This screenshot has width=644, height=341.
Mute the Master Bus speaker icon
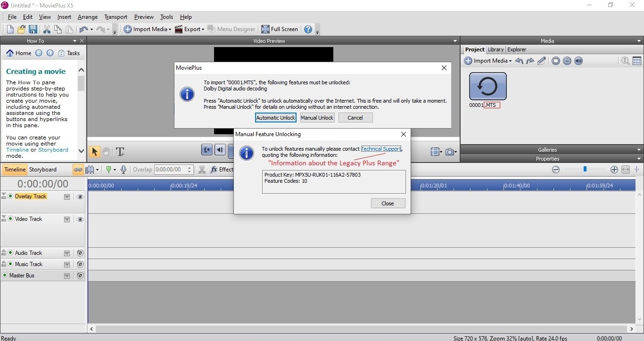80,276
